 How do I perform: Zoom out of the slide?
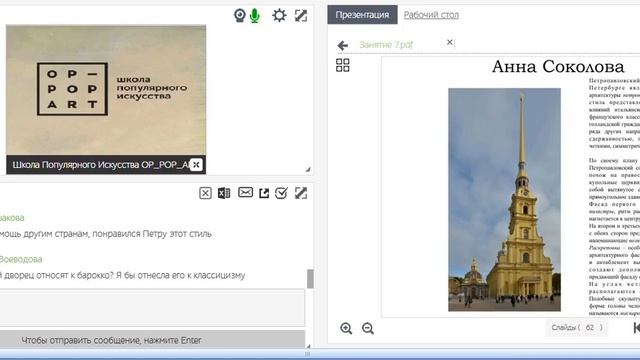[368, 328]
